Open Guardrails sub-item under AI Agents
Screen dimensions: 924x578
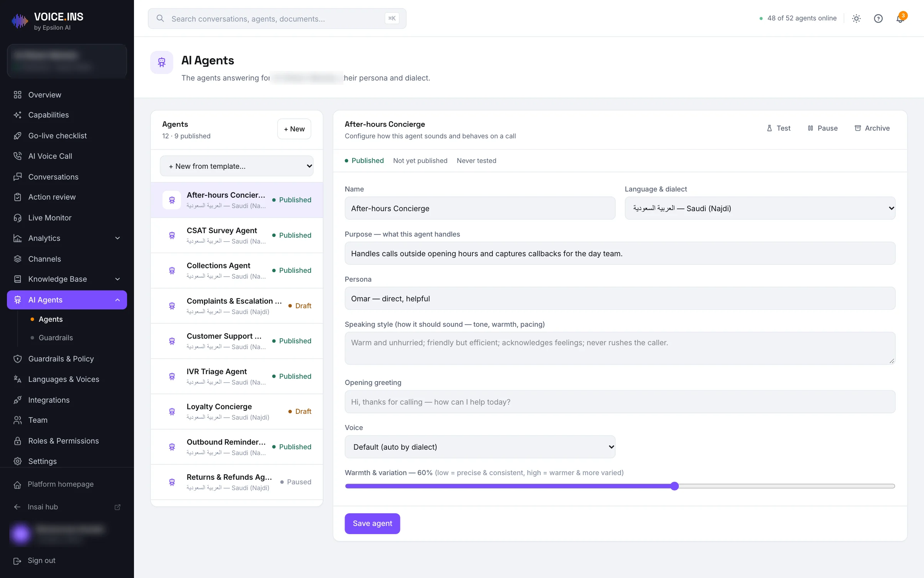click(56, 338)
